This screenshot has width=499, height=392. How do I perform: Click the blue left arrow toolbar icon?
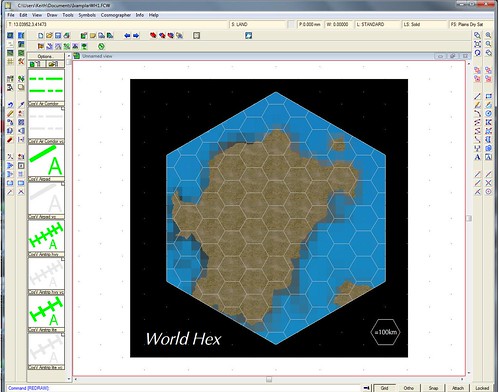127,35
